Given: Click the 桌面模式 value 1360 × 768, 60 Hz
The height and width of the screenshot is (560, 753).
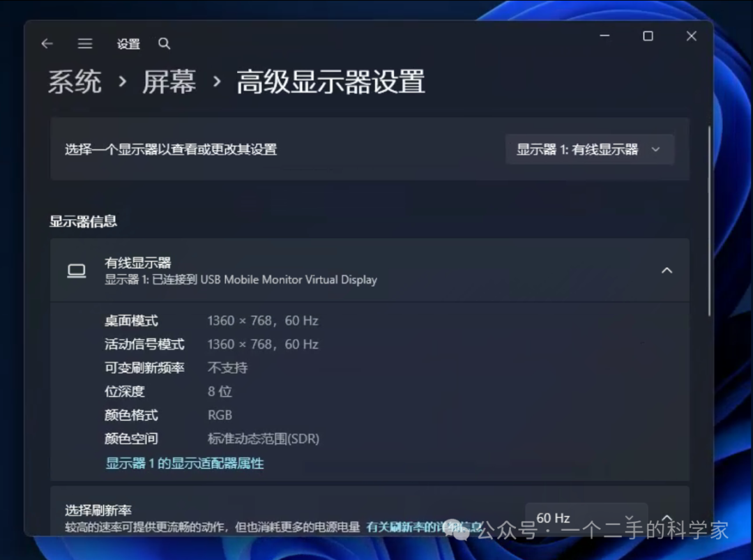Looking at the screenshot, I should [263, 320].
